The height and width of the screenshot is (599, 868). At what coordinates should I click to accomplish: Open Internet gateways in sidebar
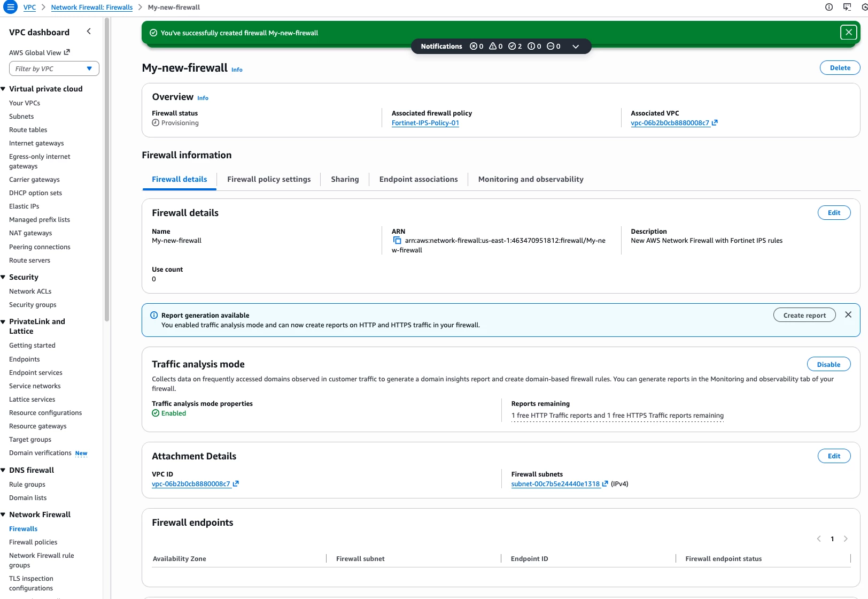[36, 143]
